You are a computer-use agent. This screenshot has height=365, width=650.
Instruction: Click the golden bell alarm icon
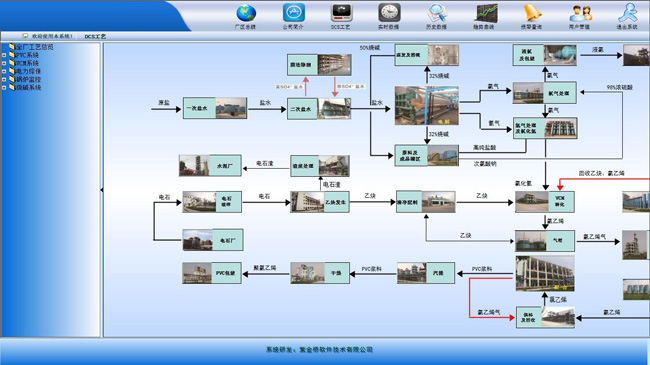tap(532, 12)
